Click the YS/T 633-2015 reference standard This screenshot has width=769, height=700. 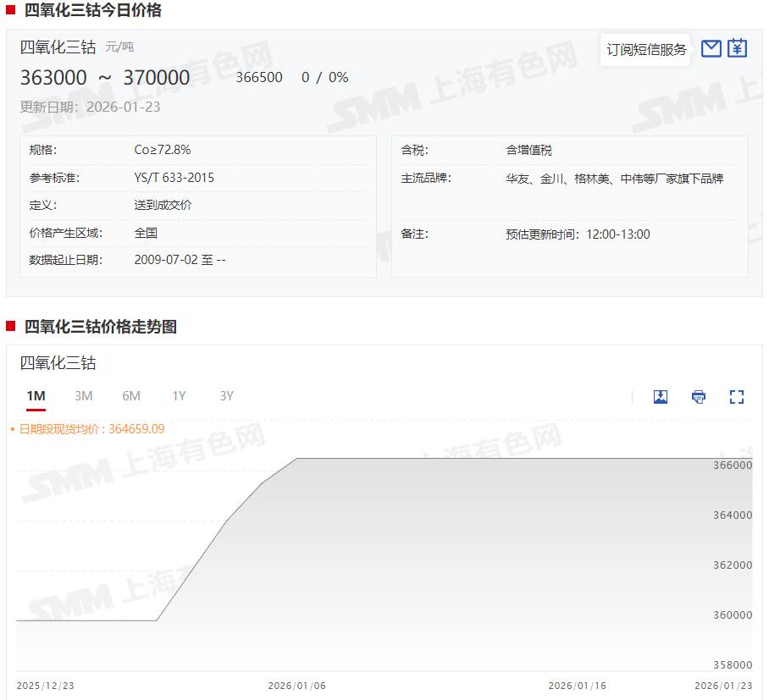pos(174,178)
